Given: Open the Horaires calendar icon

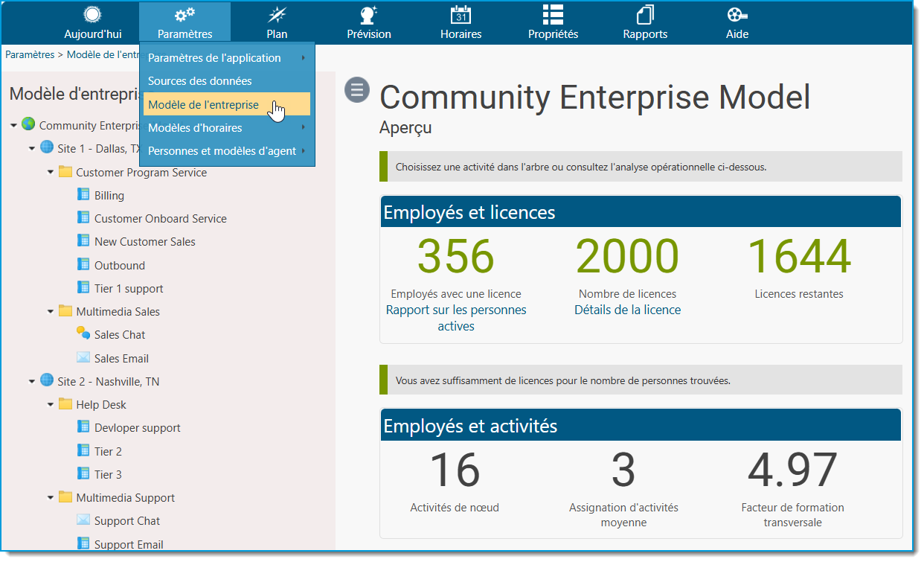Looking at the screenshot, I should point(461,15).
